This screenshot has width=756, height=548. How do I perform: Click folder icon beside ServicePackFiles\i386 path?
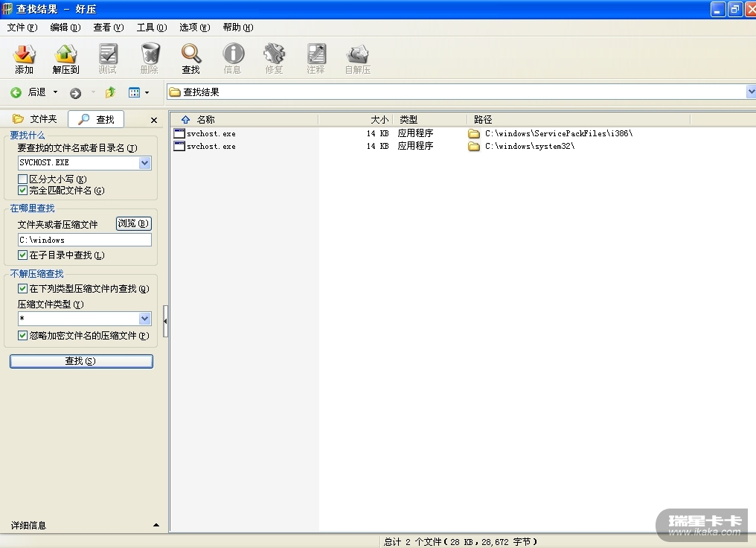(474, 133)
